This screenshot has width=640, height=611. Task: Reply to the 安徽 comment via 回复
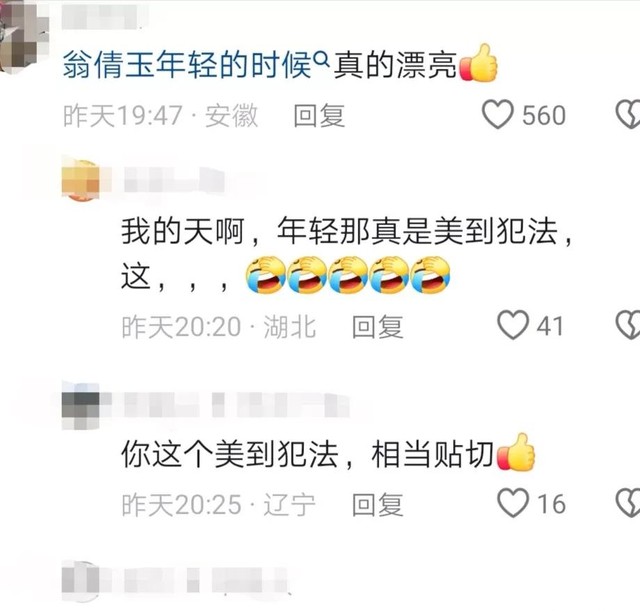click(x=319, y=115)
